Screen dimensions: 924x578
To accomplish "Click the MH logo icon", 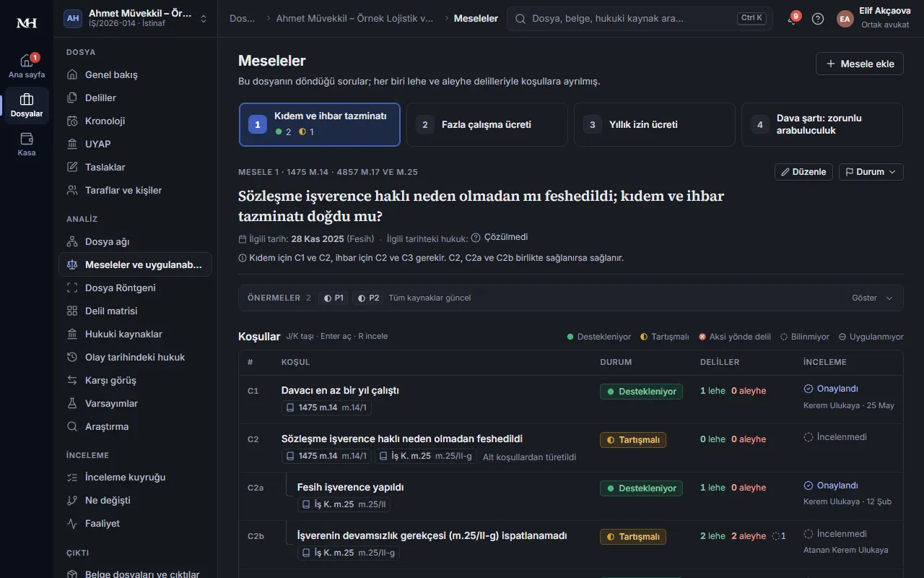I will pyautogui.click(x=27, y=23).
